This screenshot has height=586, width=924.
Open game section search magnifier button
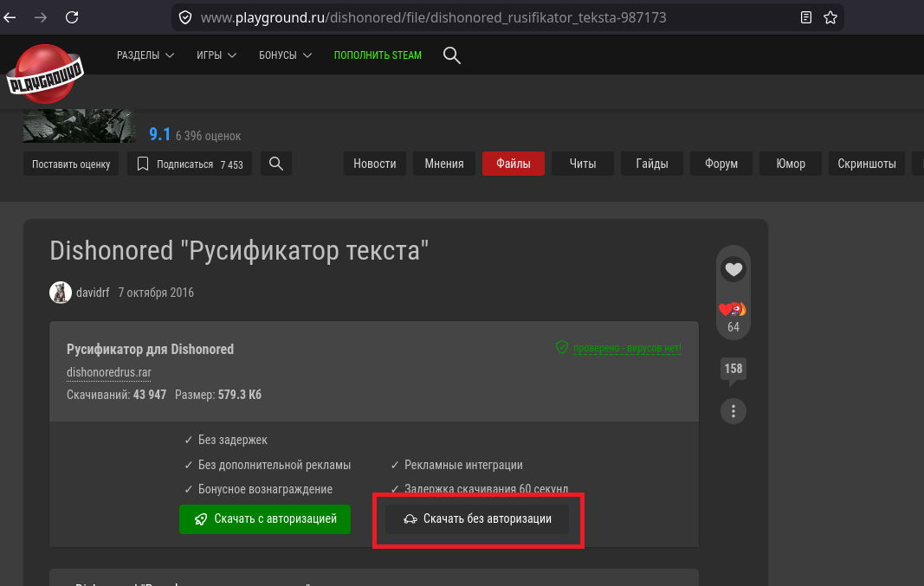pyautogui.click(x=275, y=164)
